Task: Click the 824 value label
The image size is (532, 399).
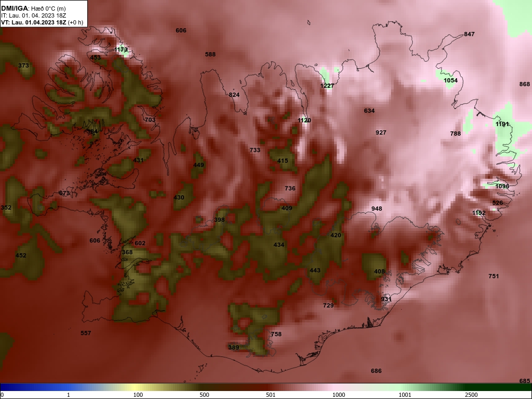Action: coord(234,95)
